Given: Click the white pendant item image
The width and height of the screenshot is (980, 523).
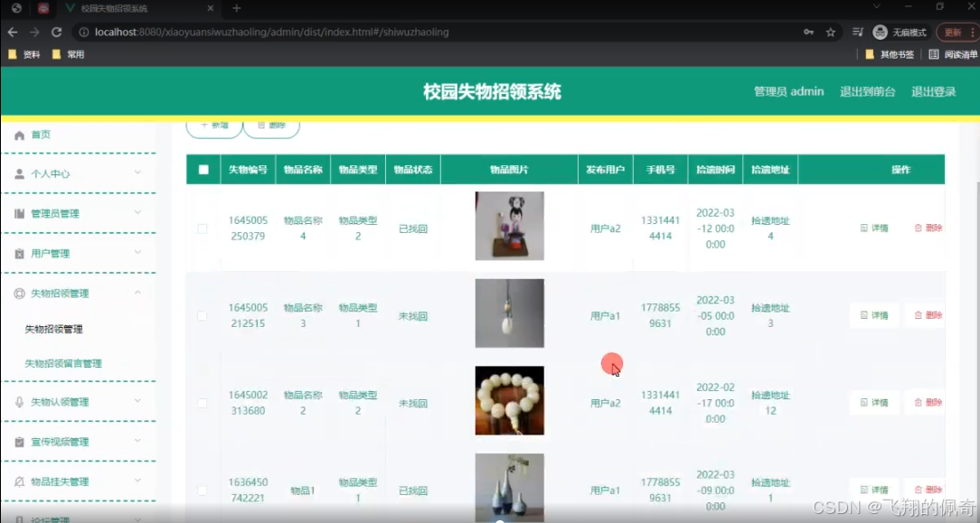Looking at the screenshot, I should coord(509,313).
